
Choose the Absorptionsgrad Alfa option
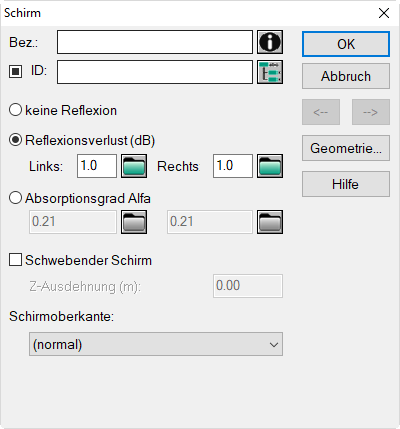[x=15, y=198]
